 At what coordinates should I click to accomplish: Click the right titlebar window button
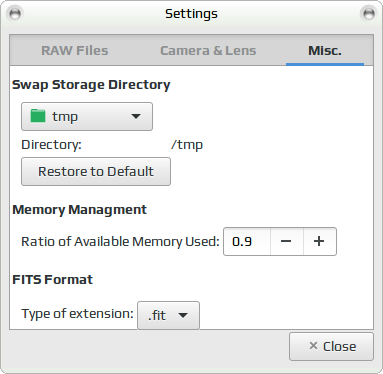(x=368, y=14)
